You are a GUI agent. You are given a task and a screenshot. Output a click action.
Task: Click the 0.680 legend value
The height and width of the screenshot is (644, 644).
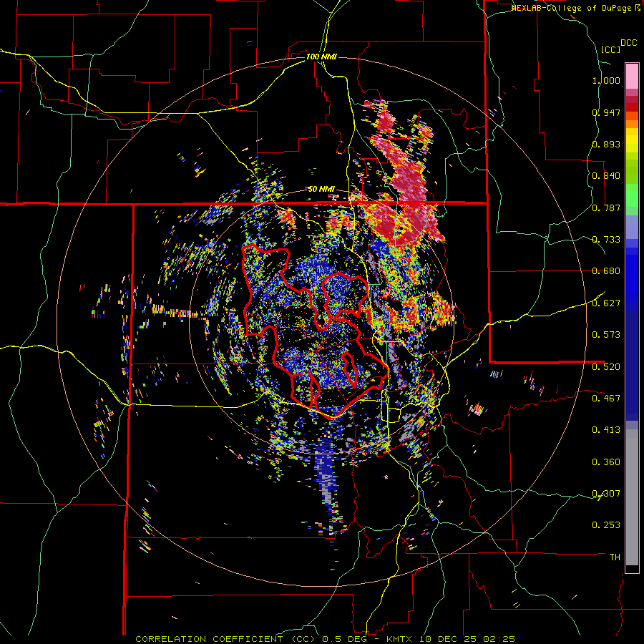[x=606, y=271]
